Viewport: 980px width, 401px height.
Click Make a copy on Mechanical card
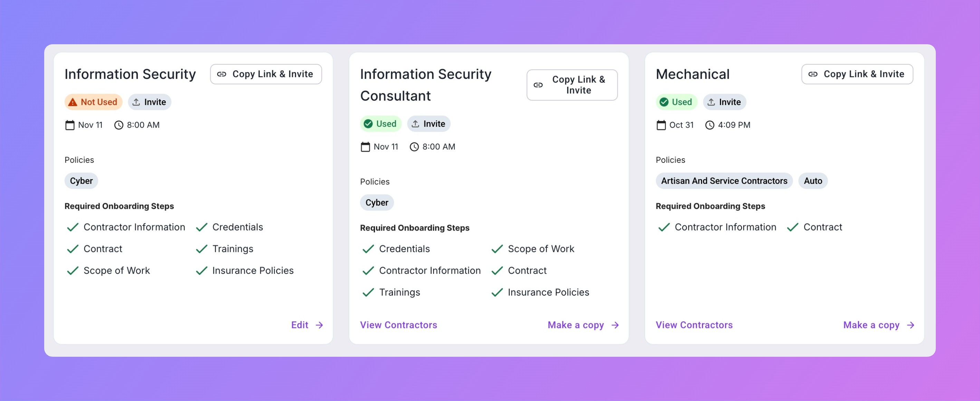point(871,325)
